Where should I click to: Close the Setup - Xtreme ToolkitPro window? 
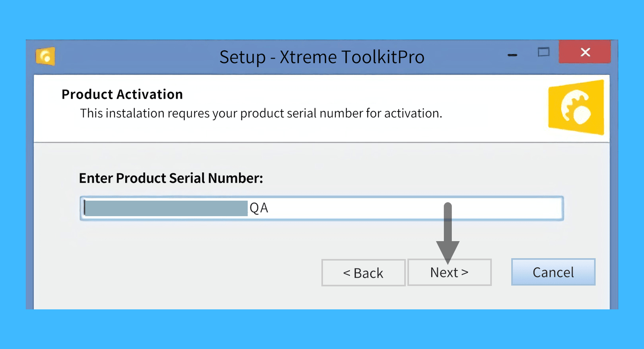[585, 52]
